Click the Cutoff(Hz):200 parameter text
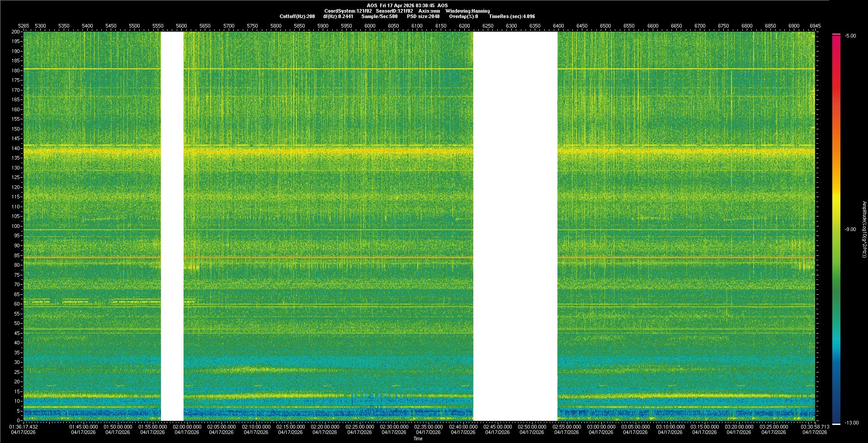The height and width of the screenshot is (443, 868). (x=297, y=16)
